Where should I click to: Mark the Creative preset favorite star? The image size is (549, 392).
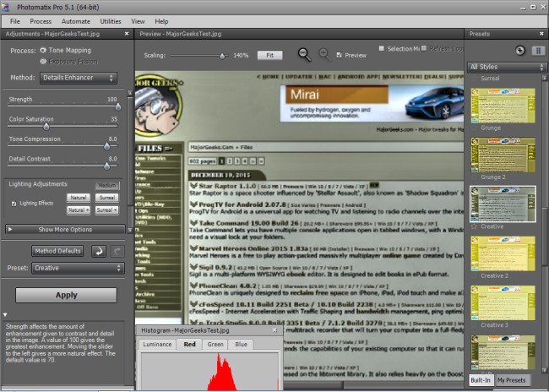click(474, 226)
